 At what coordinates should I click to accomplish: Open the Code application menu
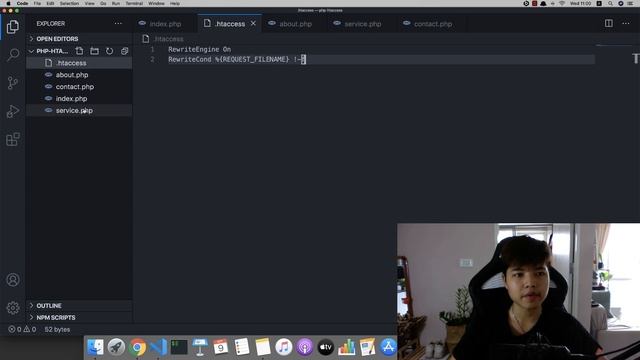(x=22, y=3)
